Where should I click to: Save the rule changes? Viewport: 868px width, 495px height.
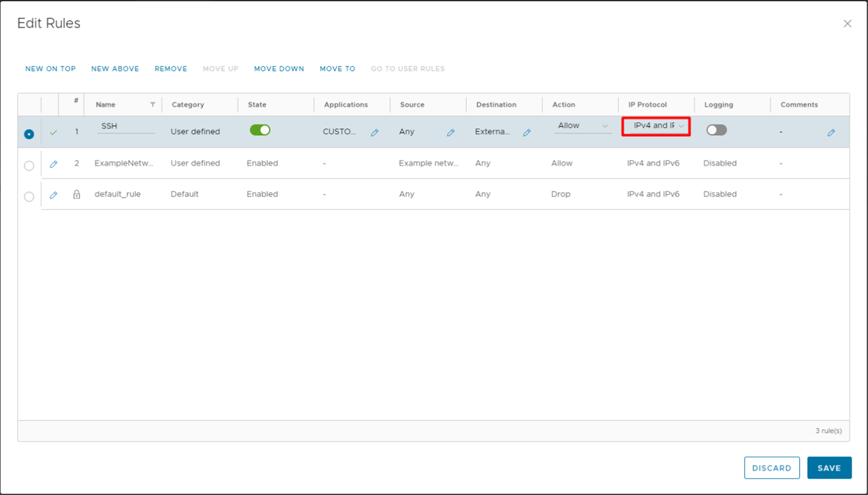(829, 467)
